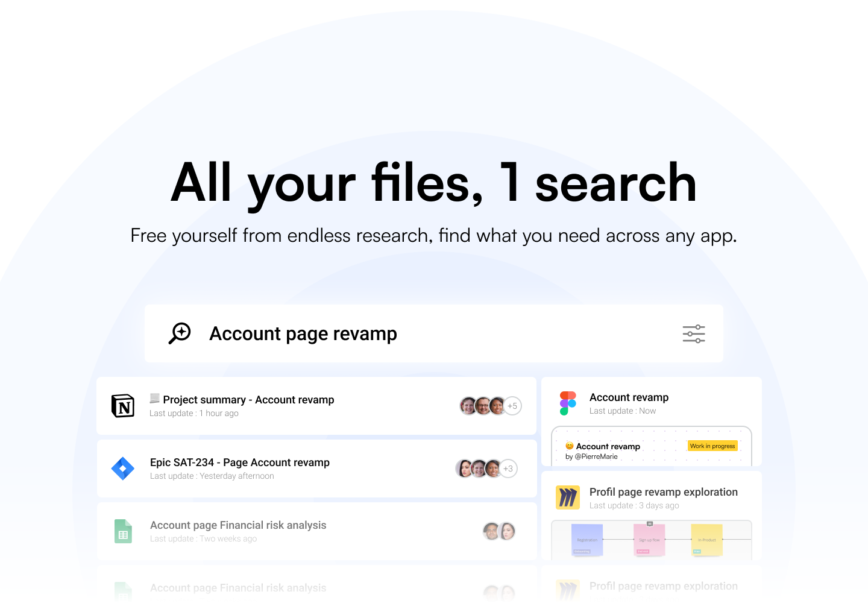868x603 pixels.
Task: Open Epic SAT-234 - Page Account revamp result
Action: pos(316,469)
